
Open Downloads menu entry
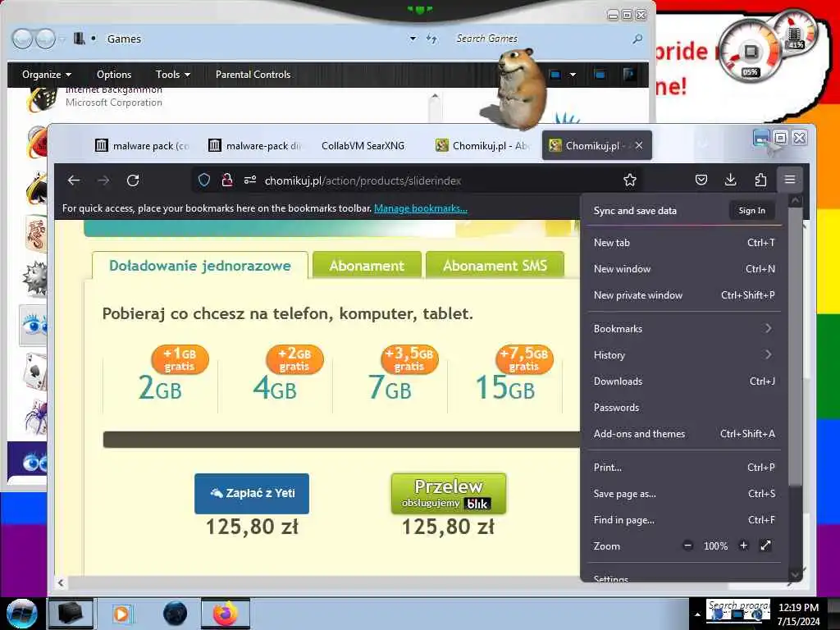coord(684,381)
